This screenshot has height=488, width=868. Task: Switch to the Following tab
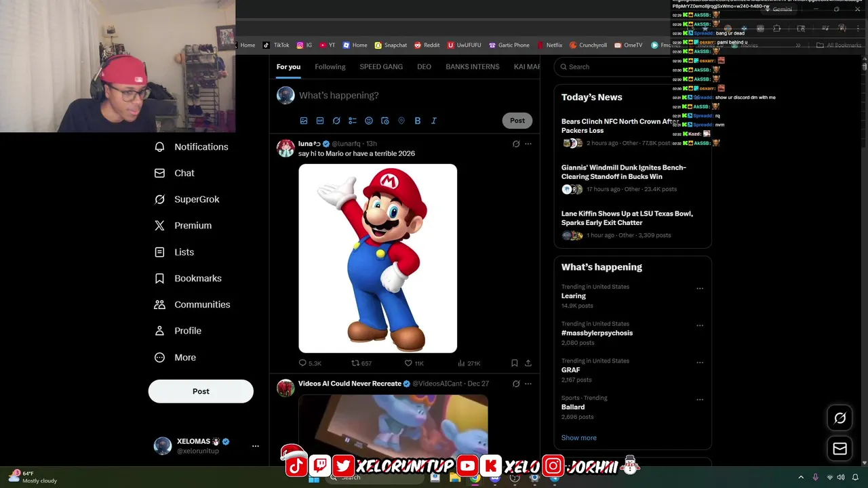tap(330, 66)
